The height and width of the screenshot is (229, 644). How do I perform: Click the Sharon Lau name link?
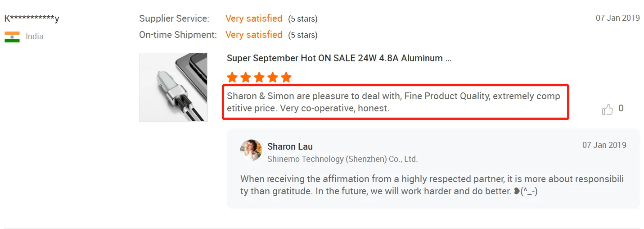click(290, 147)
